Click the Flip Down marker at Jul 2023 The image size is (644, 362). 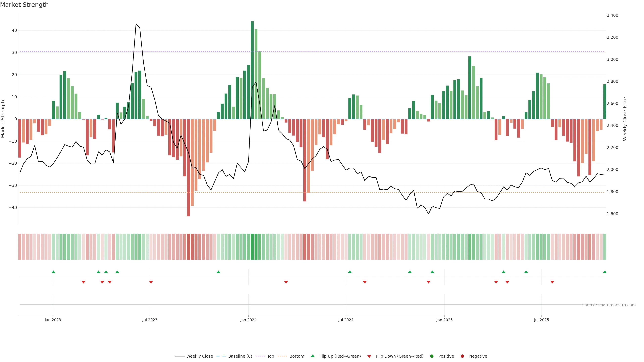151,282
